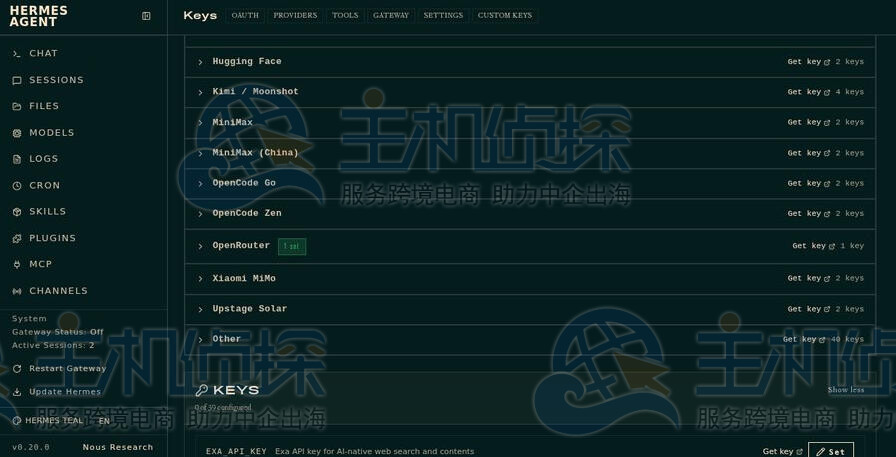Open the Sessions speech bubble icon
896x457 pixels.
point(17,81)
